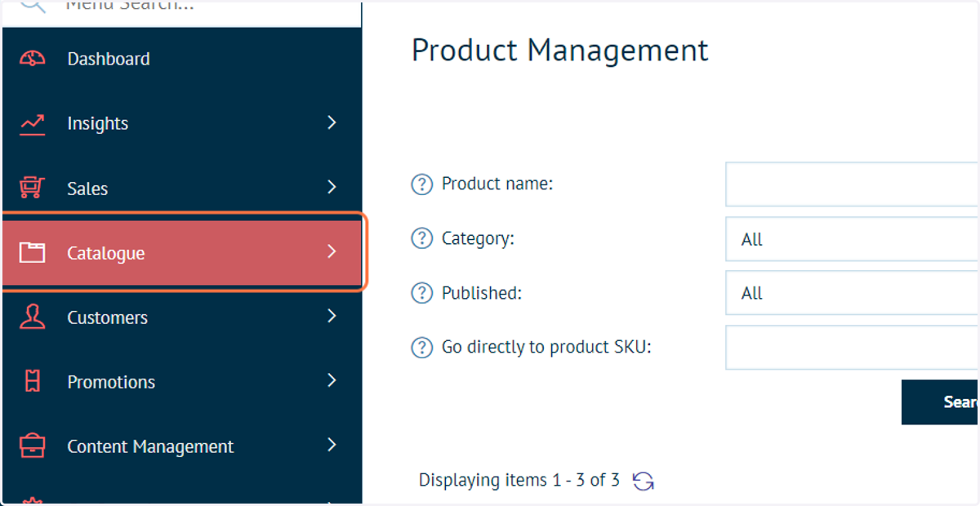Expand the Promotions submenu chevron
980x506 pixels.
[x=332, y=380]
